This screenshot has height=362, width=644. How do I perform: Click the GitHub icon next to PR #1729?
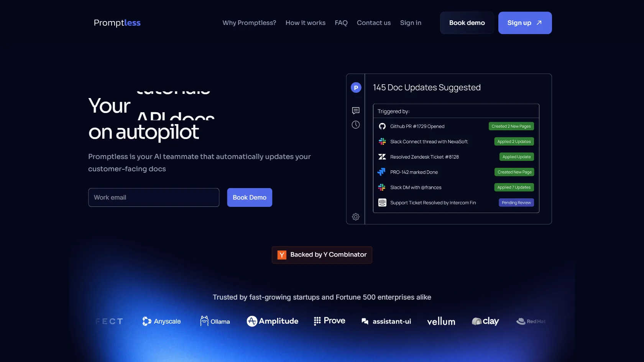pyautogui.click(x=382, y=126)
